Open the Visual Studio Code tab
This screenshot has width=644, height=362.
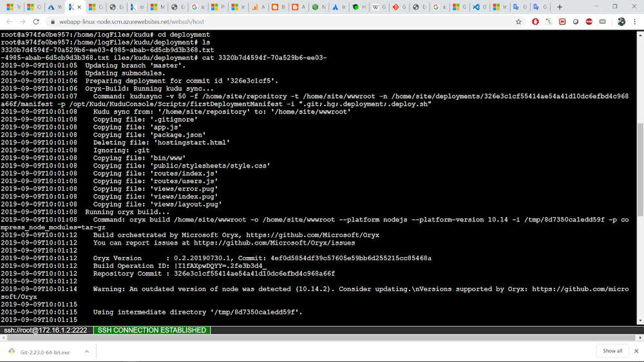point(480,7)
